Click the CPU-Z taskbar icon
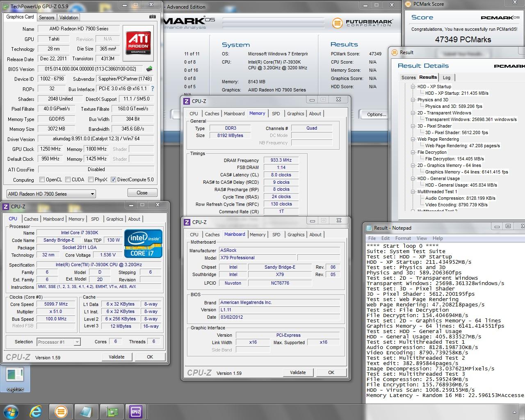This screenshot has height=420, width=525. (x=136, y=411)
